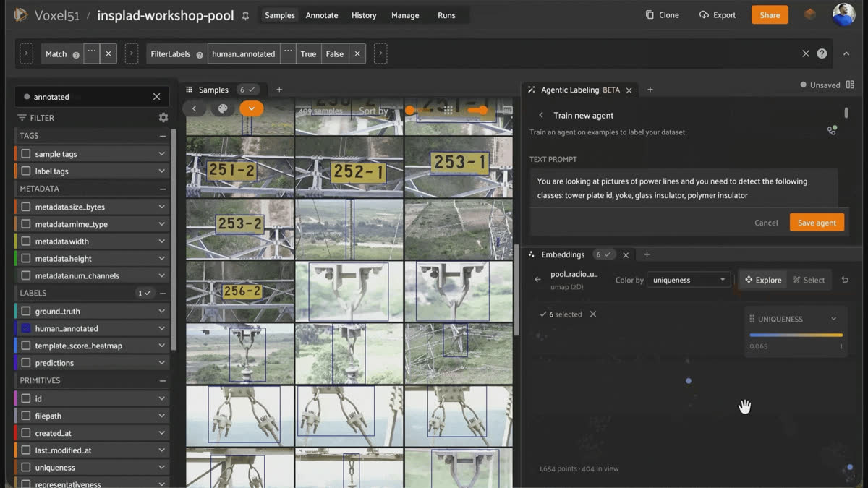Click the Save agent button
868x488 pixels.
(817, 223)
